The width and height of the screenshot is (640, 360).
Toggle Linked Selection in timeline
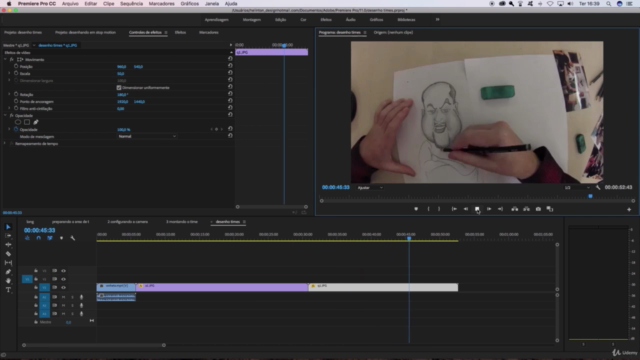pyautogui.click(x=50, y=238)
